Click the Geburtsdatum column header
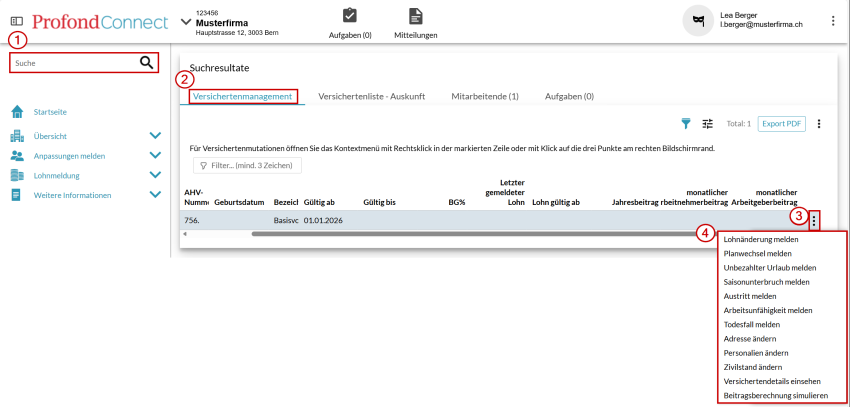850x407 pixels. point(239,203)
